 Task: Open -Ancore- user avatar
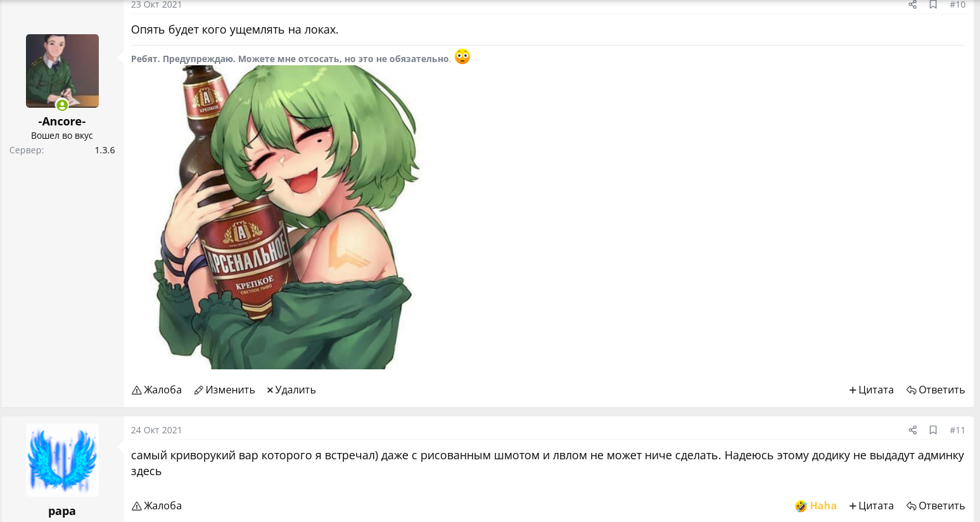(62, 71)
